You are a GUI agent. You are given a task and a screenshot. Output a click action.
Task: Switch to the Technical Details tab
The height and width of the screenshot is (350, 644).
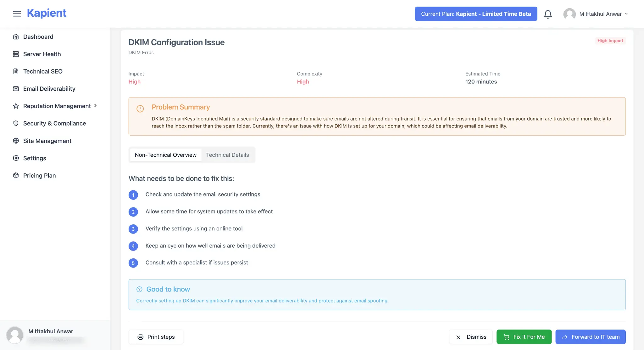point(227,155)
